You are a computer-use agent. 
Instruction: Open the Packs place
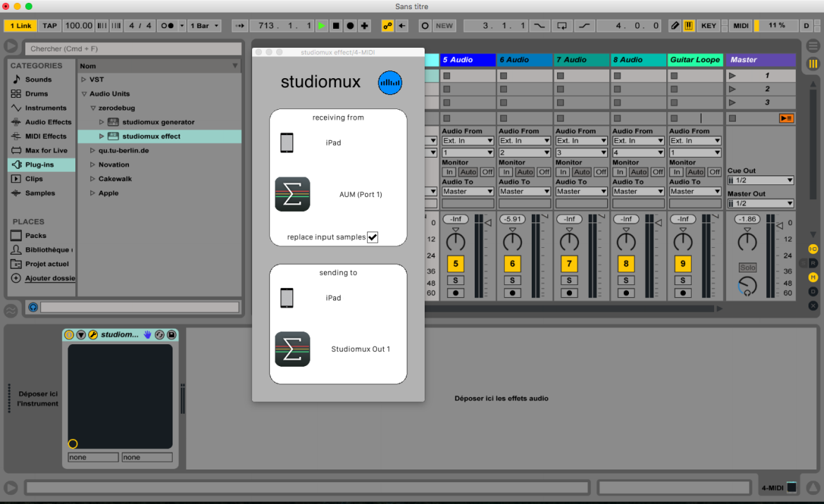click(35, 236)
